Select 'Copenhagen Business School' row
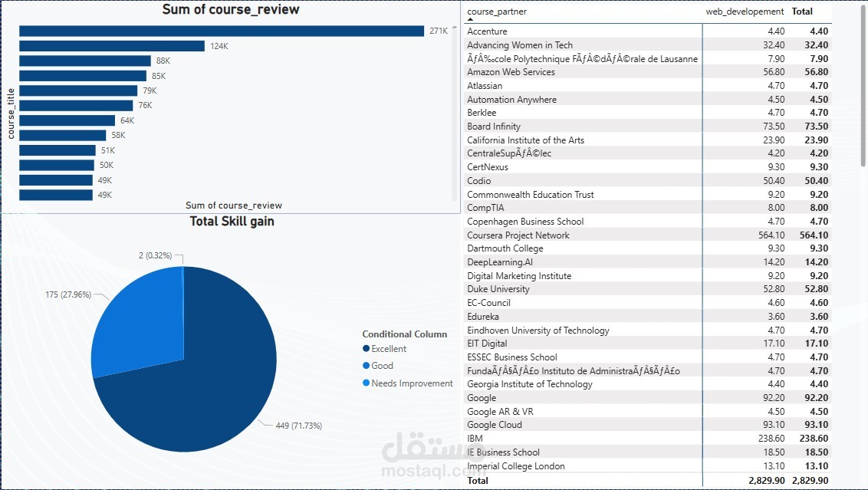The width and height of the screenshot is (868, 490). [647, 222]
